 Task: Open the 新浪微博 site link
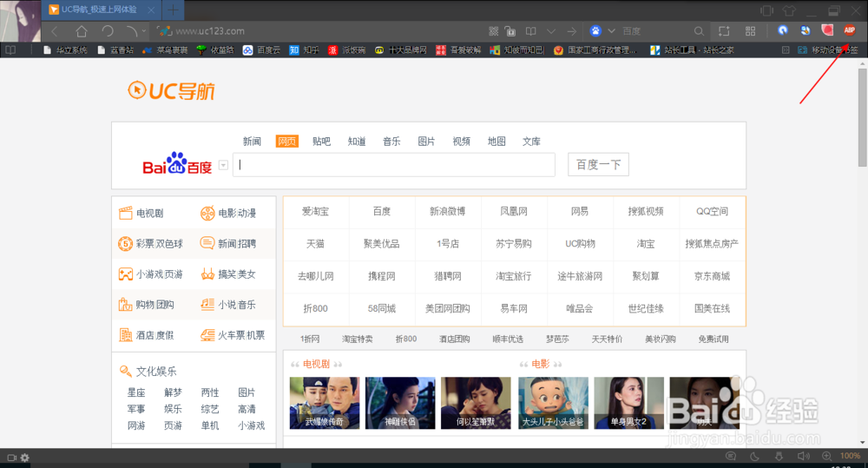pyautogui.click(x=447, y=212)
